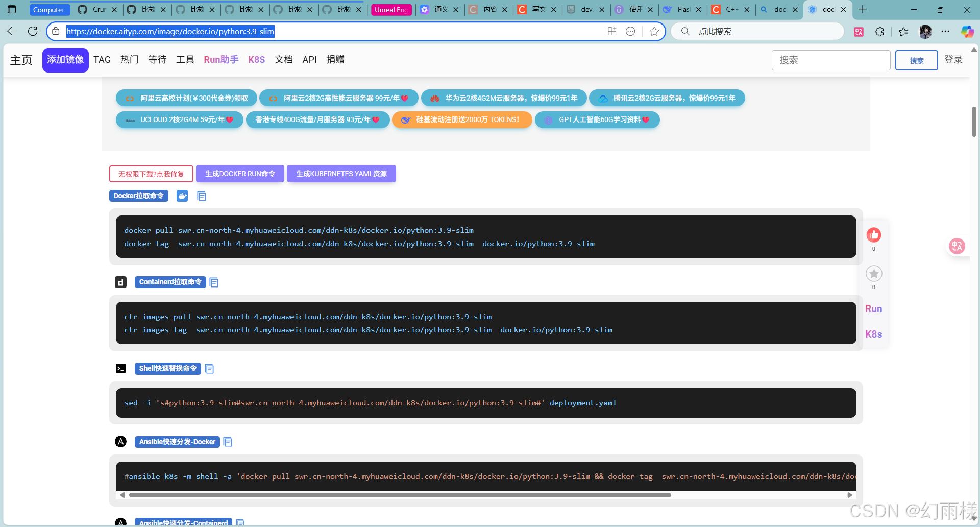Open Copilot sidebar icon

(967, 32)
